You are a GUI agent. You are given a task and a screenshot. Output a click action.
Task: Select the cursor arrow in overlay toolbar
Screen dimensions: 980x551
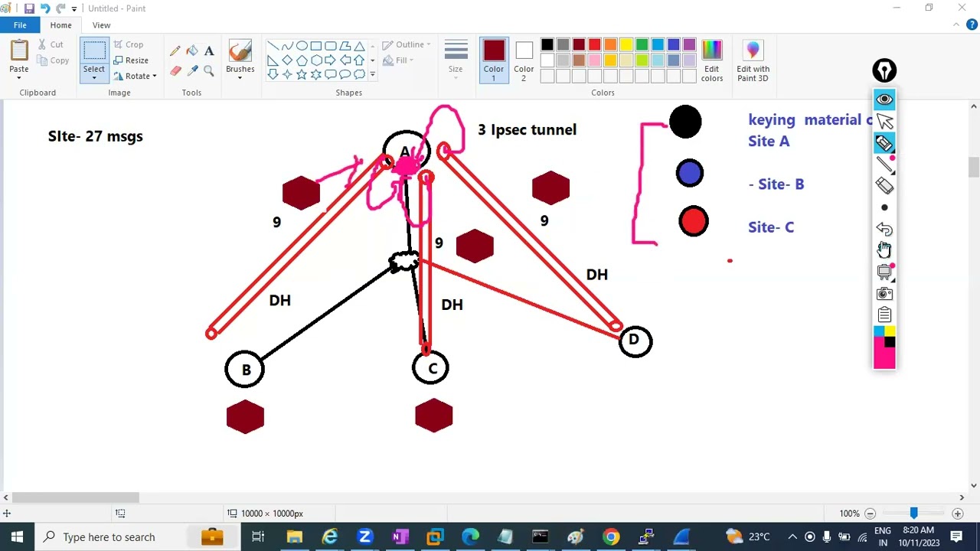pos(884,122)
